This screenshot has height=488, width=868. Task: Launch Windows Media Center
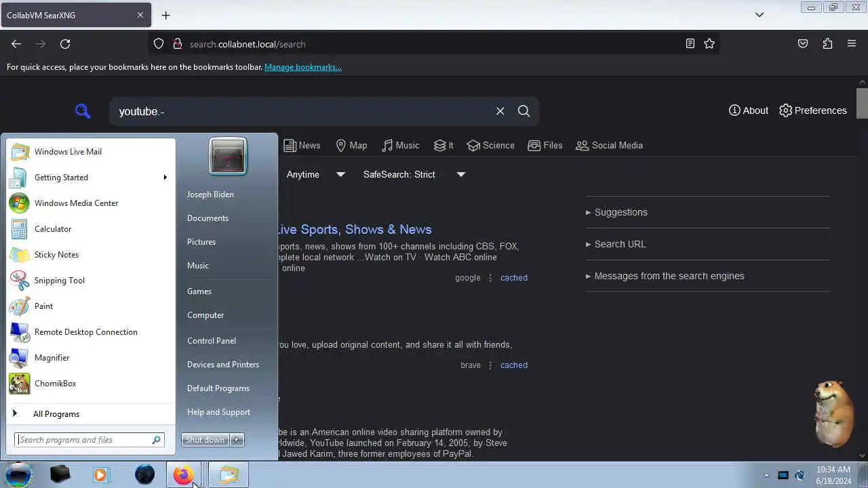point(91,203)
